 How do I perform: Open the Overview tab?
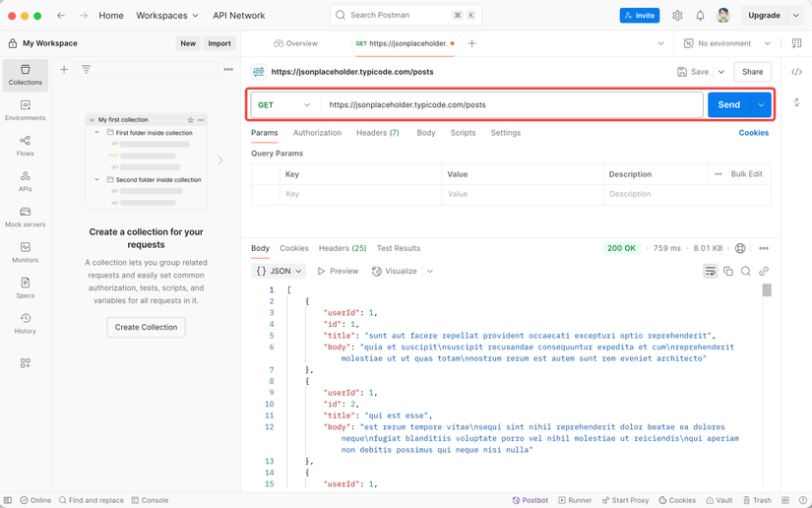click(x=295, y=43)
